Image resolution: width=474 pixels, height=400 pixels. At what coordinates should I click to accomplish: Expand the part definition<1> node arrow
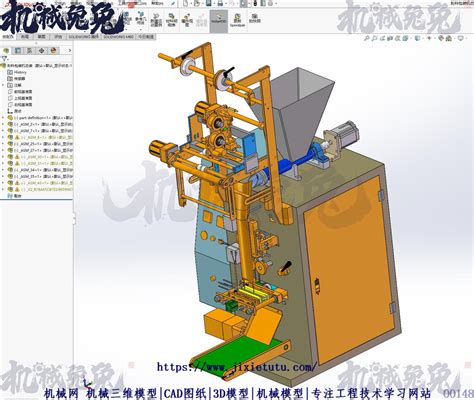(x=3, y=118)
